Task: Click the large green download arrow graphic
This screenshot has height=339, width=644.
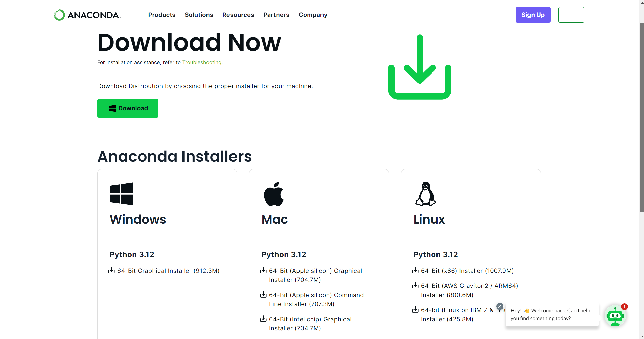Action: pos(420,67)
